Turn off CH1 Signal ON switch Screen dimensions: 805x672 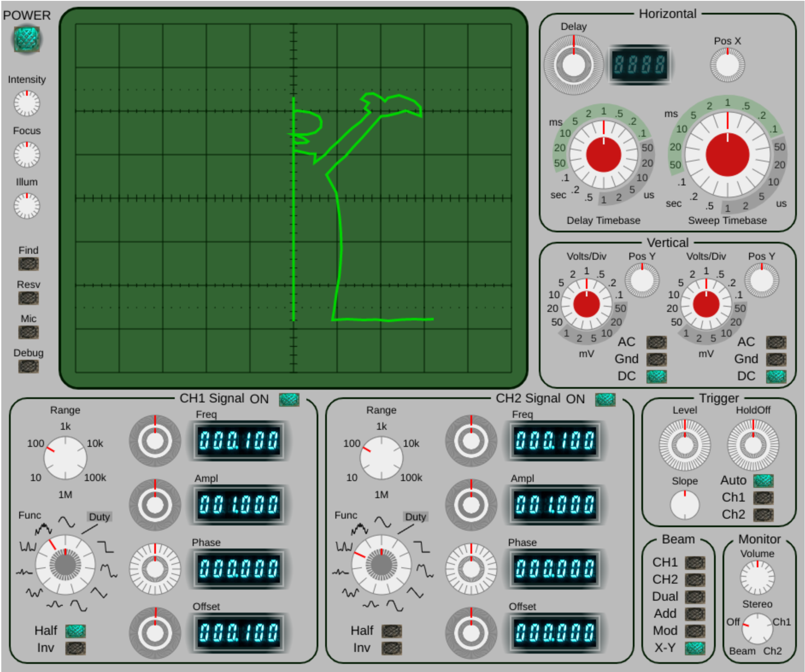289,399
